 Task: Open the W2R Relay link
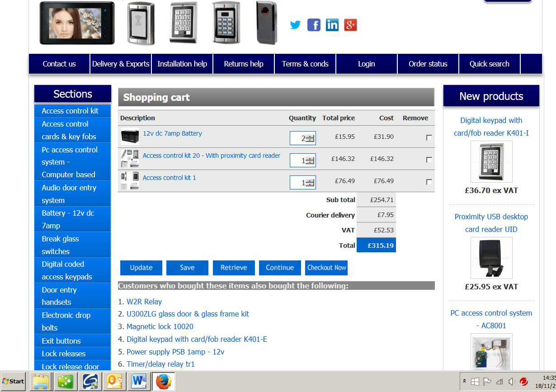[x=144, y=302]
